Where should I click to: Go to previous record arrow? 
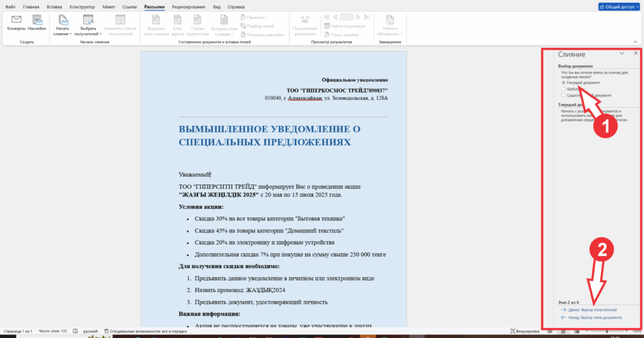coord(335,17)
